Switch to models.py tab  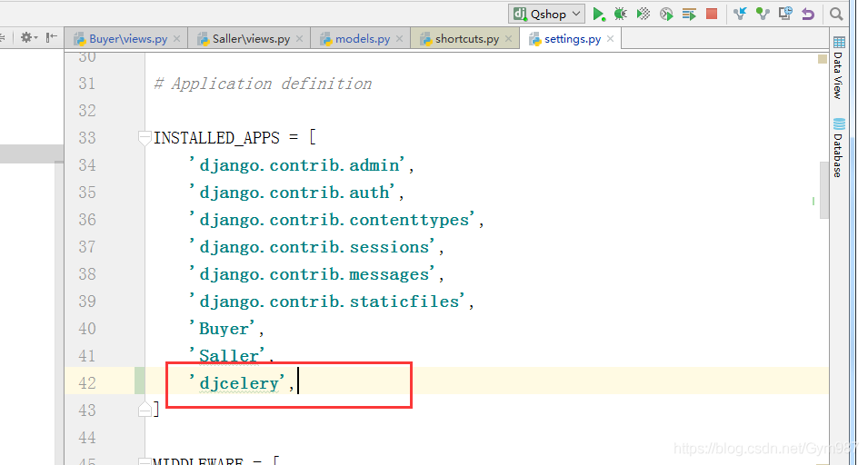(362, 39)
